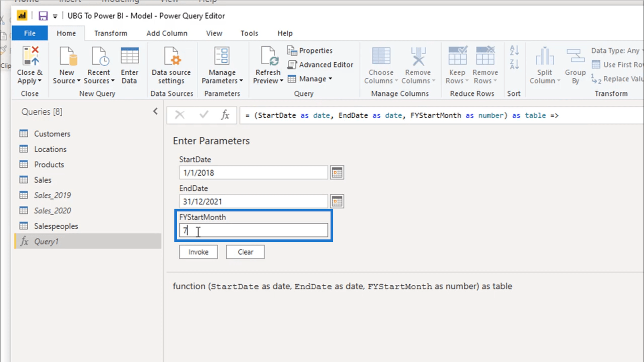The image size is (644, 362).
Task: Click the StartDate input field
Action: coord(254,173)
